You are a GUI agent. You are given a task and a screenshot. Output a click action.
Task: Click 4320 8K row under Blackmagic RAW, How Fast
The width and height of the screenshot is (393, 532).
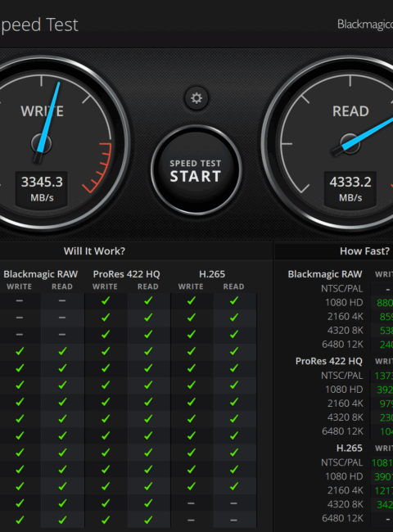[x=346, y=330]
